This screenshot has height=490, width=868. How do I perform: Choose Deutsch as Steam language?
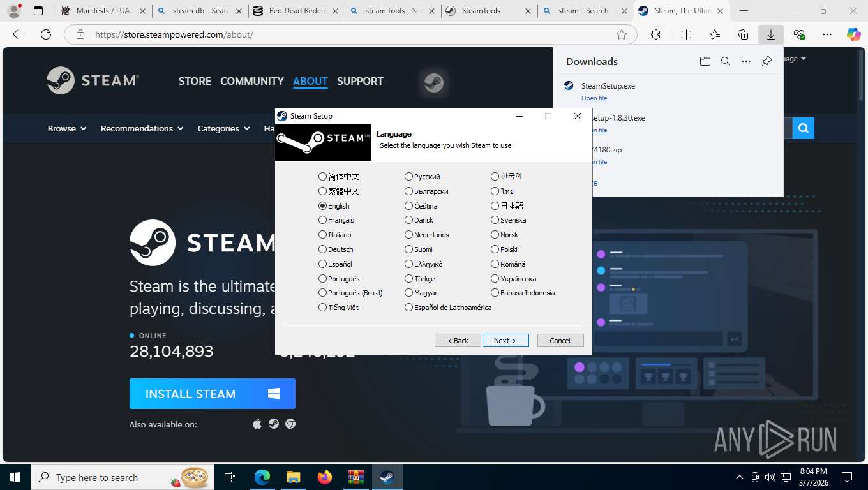pos(323,249)
